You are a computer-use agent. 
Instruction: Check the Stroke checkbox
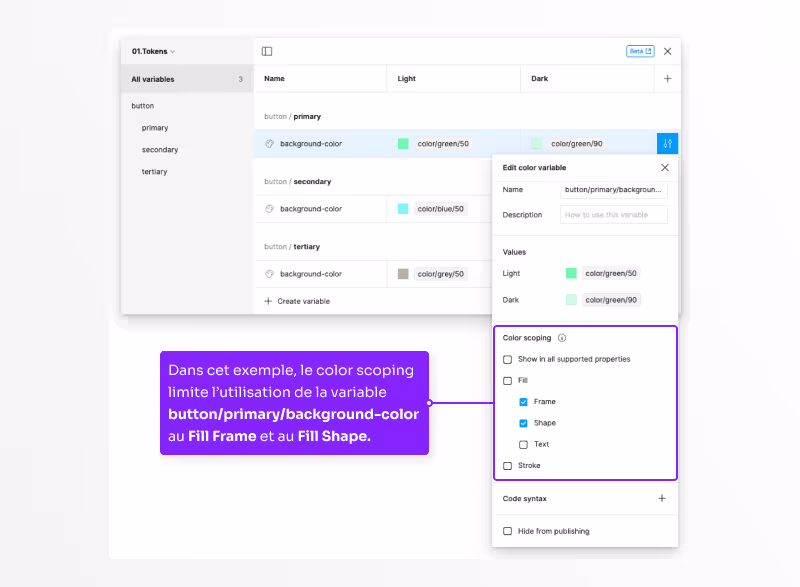(508, 466)
